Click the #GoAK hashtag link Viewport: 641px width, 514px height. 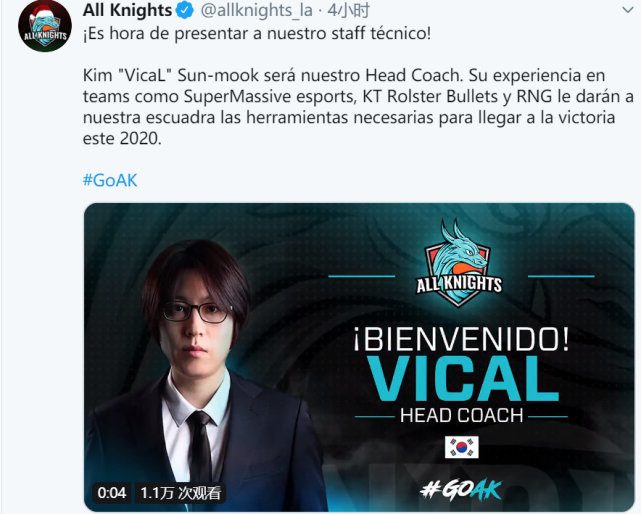[110, 180]
